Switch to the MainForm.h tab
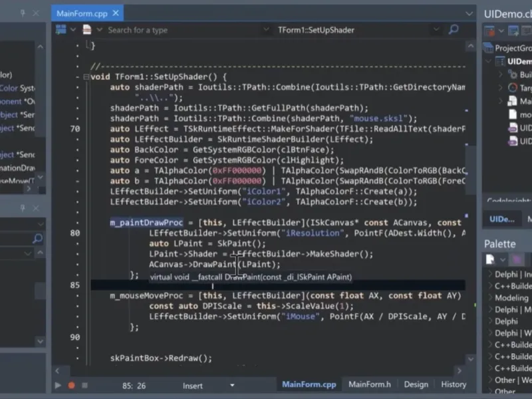Viewport: 532px width, 399px height. tap(370, 384)
